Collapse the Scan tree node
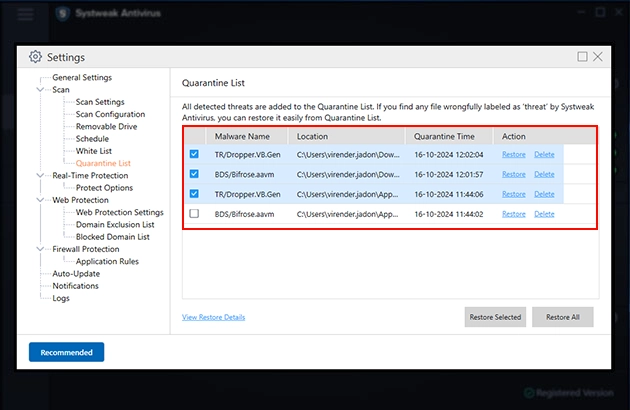The height and width of the screenshot is (410, 630). 39,90
